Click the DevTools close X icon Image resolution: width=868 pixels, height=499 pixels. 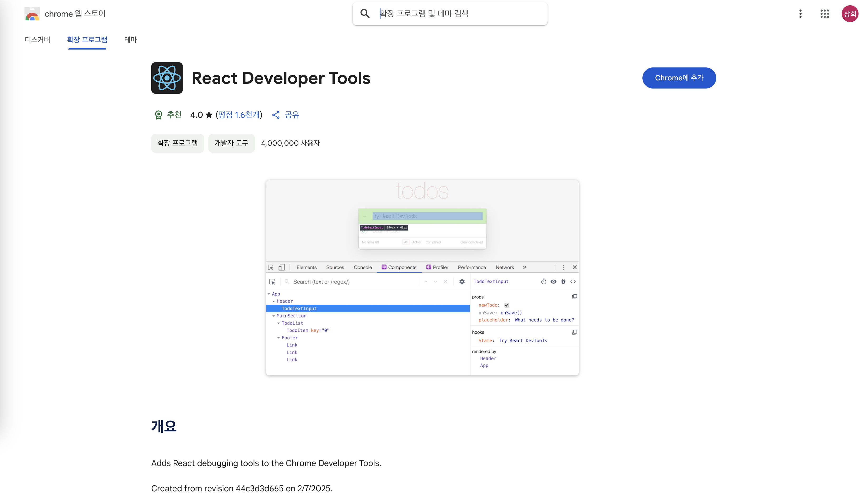coord(575,267)
